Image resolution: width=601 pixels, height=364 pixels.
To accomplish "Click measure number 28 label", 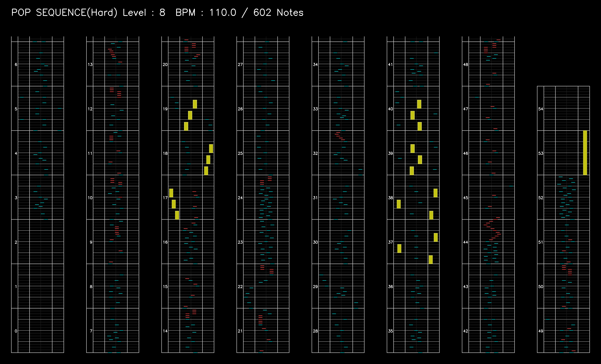I will (315, 331).
